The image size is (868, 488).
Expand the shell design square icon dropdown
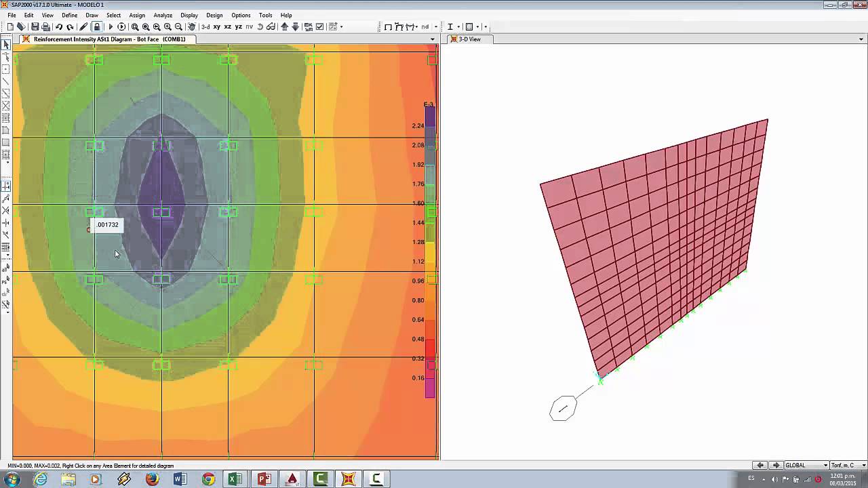pyautogui.click(x=477, y=27)
